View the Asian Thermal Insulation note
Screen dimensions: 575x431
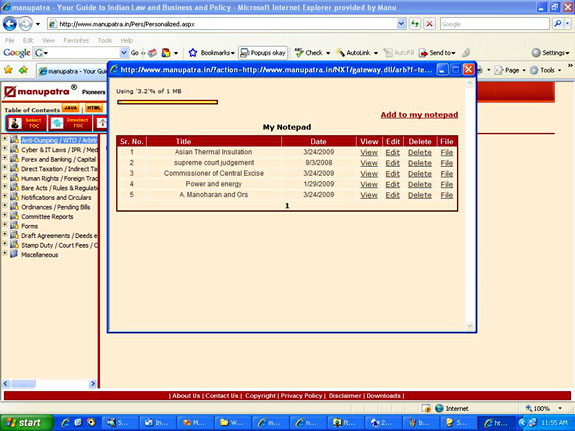point(369,153)
